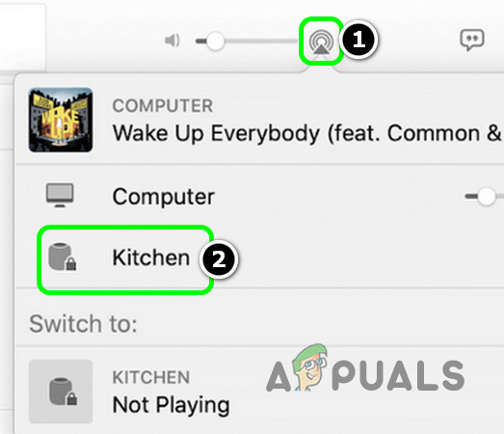This screenshot has width=504, height=434.
Task: Click the Not Playing HomePod thumbnail
Action: (61, 392)
